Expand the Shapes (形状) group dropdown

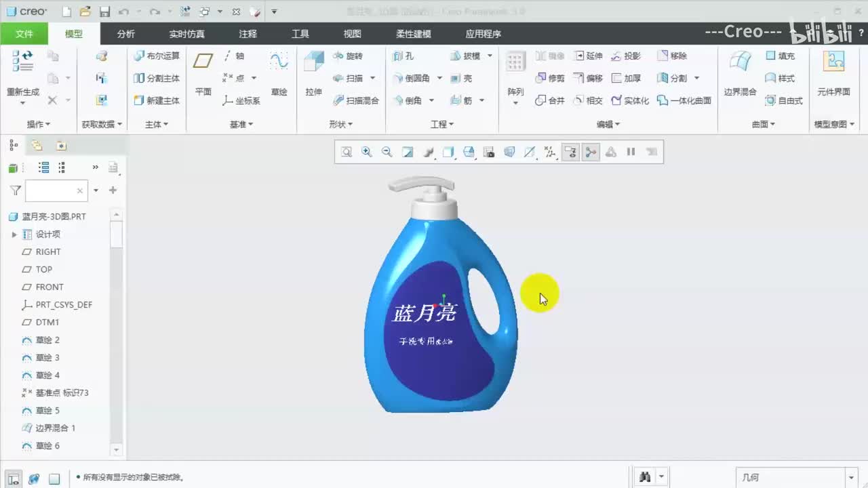[340, 124]
